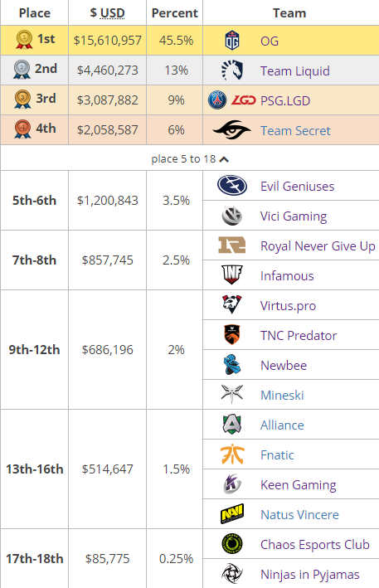
Task: Click the Team Liquid horse logo
Action: [232, 70]
